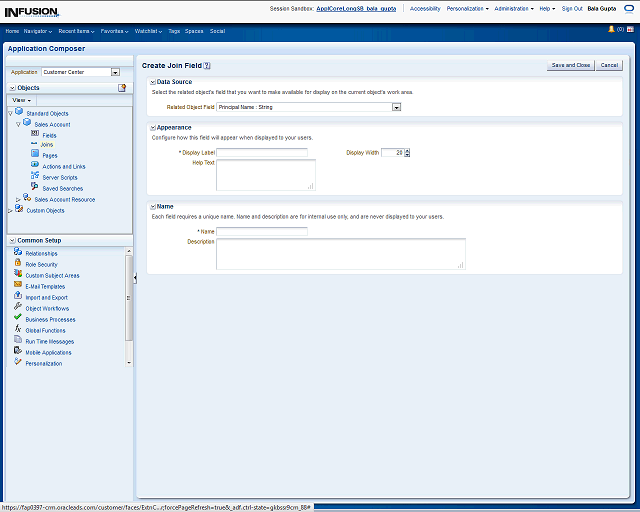Open the Administration menu
This screenshot has height=512, width=640.
(514, 8)
